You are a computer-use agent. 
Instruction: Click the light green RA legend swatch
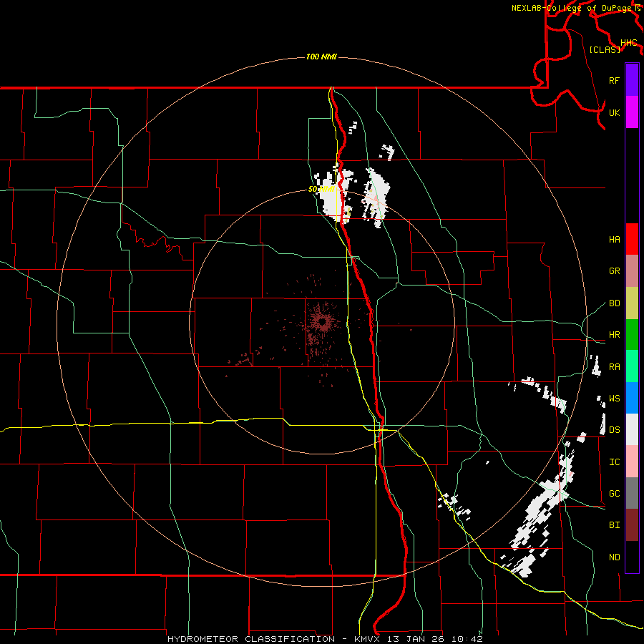click(632, 366)
